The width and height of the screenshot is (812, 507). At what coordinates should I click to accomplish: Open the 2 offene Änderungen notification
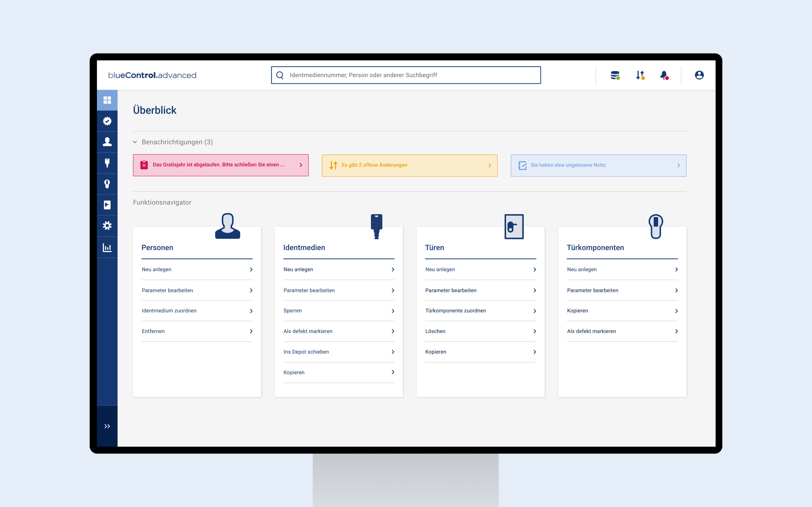(x=409, y=165)
